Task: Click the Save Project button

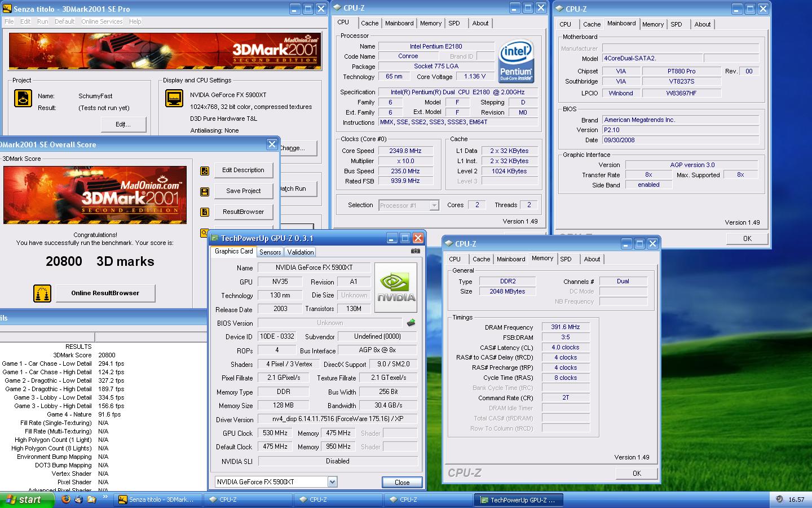Action: 243,191
